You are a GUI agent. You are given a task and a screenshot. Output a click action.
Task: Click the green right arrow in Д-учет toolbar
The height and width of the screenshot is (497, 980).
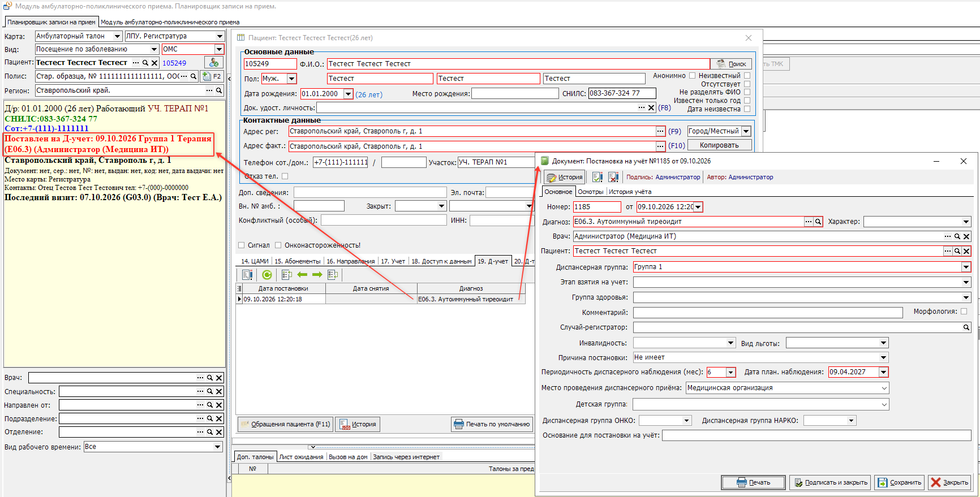click(x=317, y=275)
